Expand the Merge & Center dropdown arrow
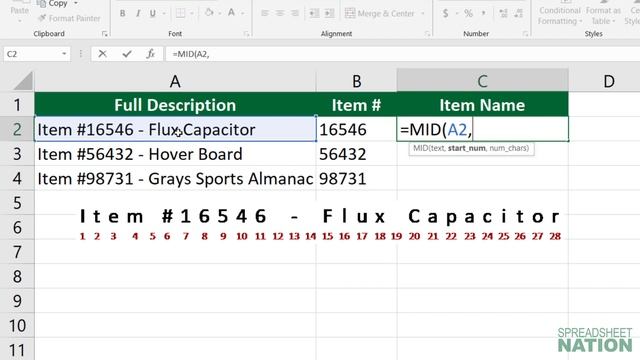Screen dimensions: 640x360 (x=423, y=13)
